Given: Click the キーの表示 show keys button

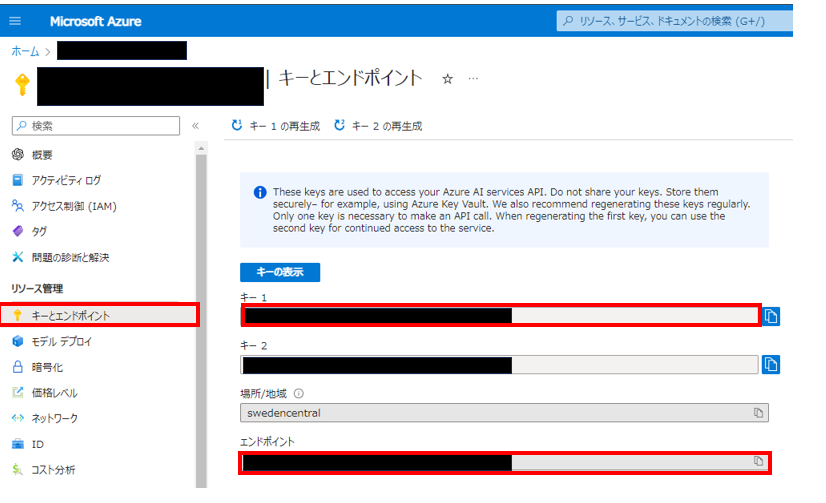Looking at the screenshot, I should 280,272.
